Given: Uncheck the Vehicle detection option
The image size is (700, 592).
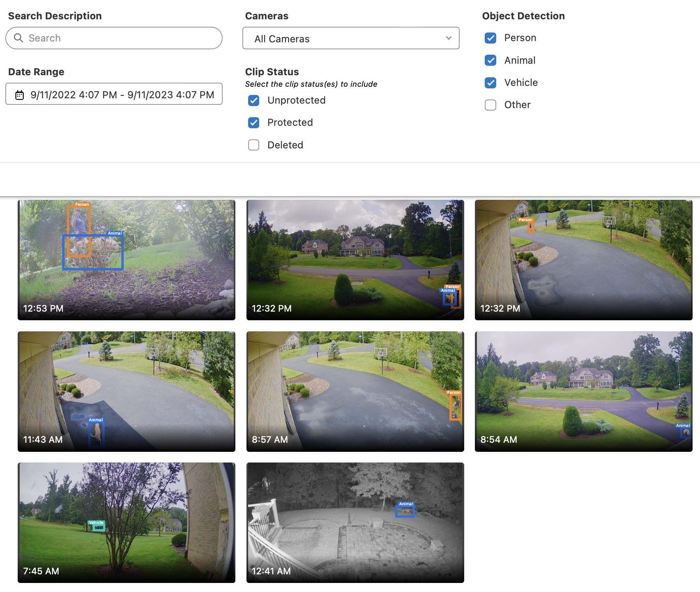Looking at the screenshot, I should pyautogui.click(x=490, y=83).
